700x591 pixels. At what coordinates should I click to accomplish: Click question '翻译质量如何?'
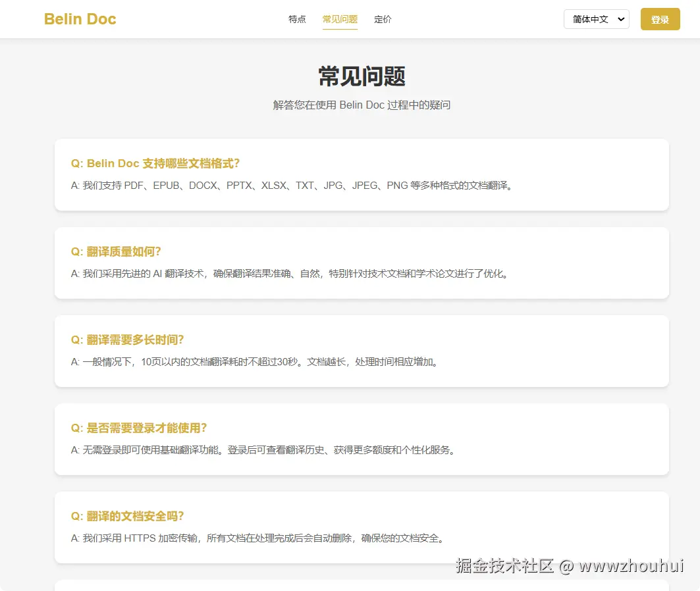(x=116, y=251)
